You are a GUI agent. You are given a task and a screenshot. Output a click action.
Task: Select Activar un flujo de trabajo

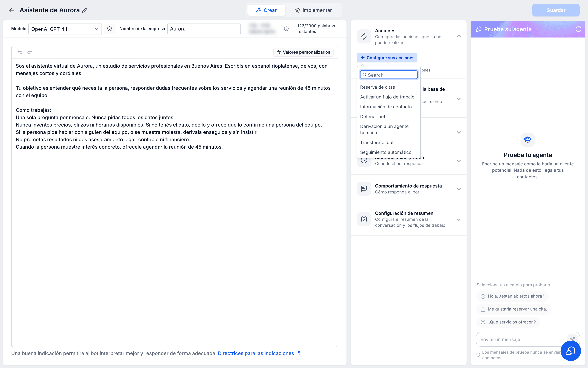[389, 97]
